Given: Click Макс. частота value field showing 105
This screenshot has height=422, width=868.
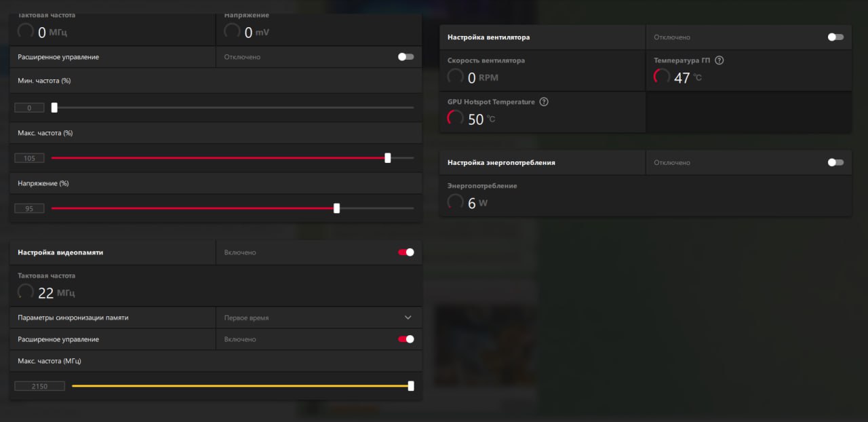Looking at the screenshot, I should tap(29, 158).
